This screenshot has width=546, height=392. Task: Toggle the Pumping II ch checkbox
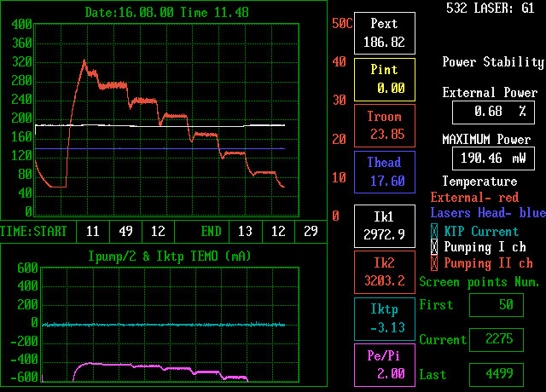click(435, 263)
